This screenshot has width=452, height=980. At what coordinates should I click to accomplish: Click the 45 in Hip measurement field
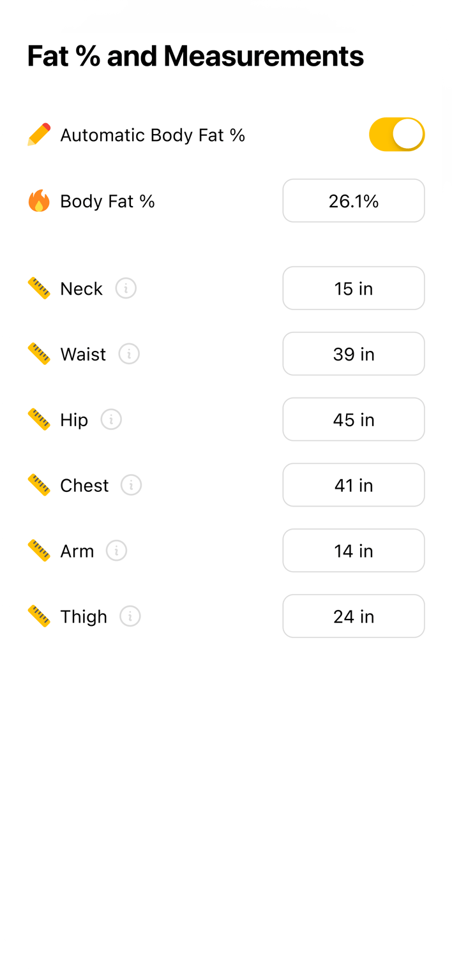(354, 419)
